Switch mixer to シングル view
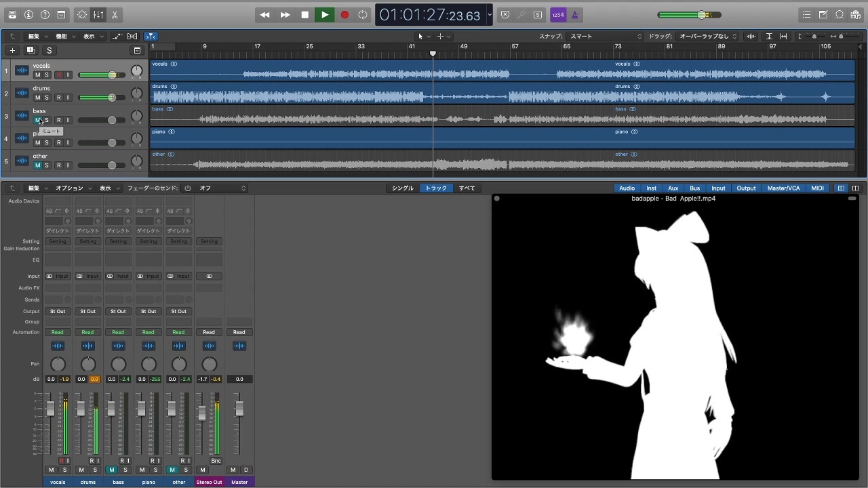The width and height of the screenshot is (868, 488). (x=403, y=188)
